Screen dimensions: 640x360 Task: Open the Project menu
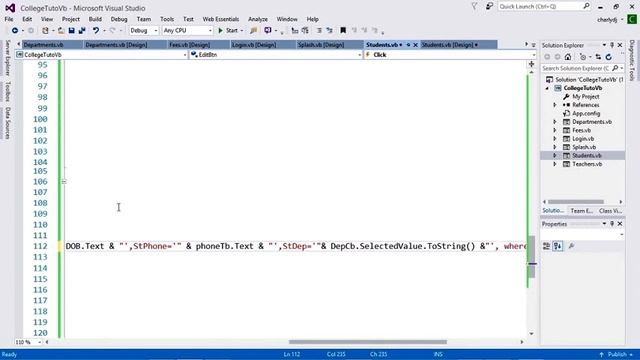point(71,19)
